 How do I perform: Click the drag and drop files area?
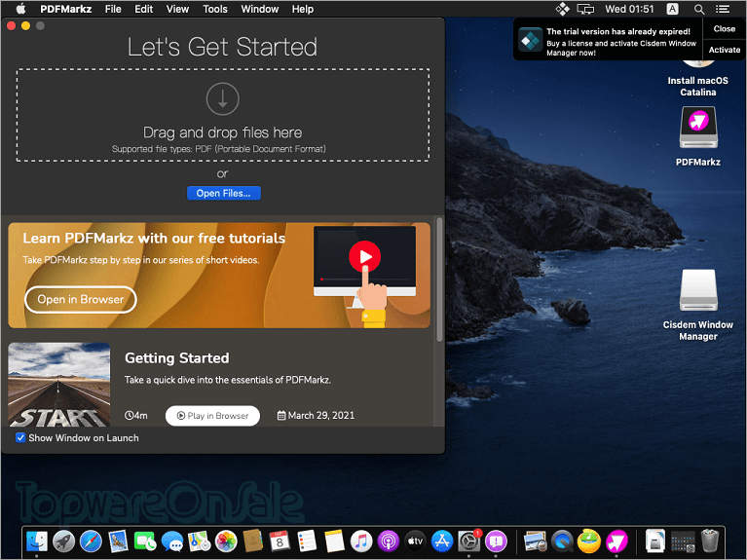[x=223, y=115]
